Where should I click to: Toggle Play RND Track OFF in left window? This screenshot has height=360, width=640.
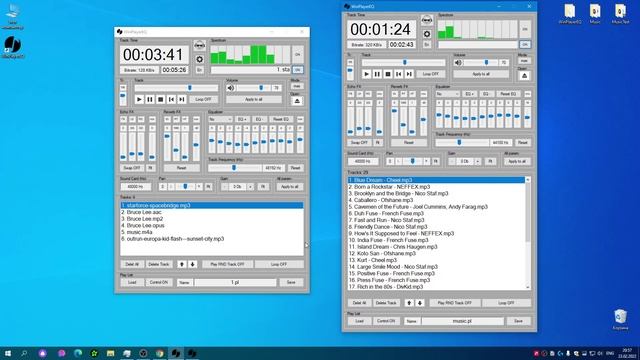click(227, 264)
